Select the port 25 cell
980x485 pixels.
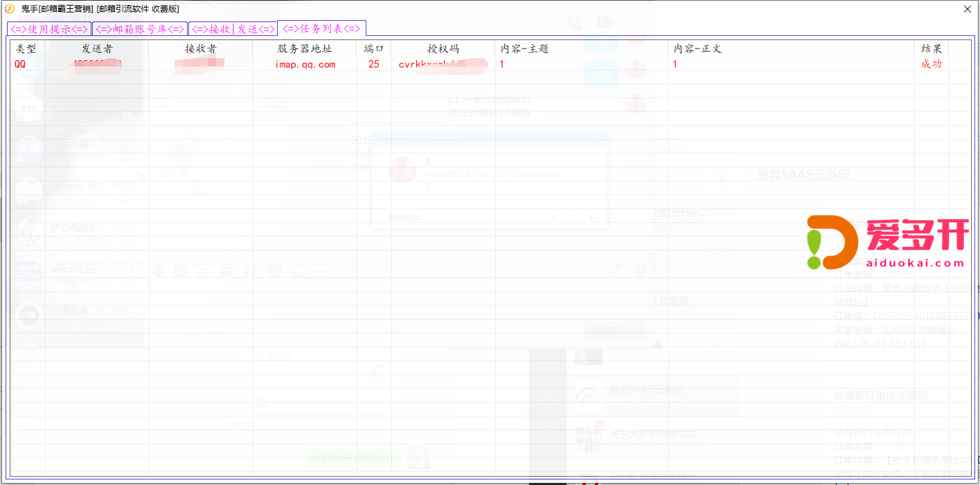pos(374,64)
